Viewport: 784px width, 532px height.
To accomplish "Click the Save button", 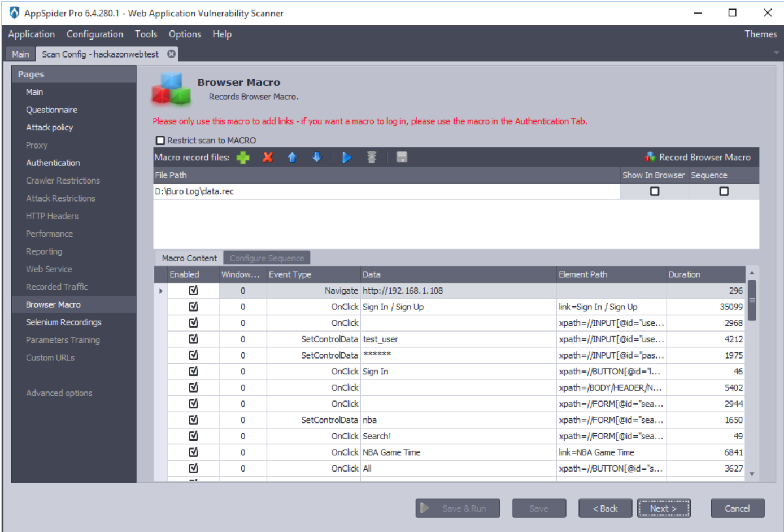I will pyautogui.click(x=539, y=508).
